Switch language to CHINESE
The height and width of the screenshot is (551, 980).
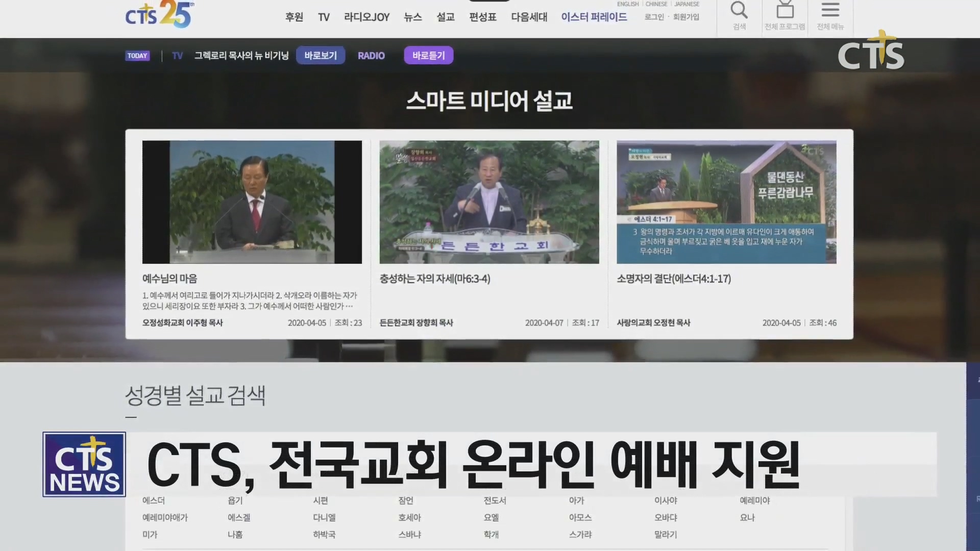pyautogui.click(x=656, y=4)
